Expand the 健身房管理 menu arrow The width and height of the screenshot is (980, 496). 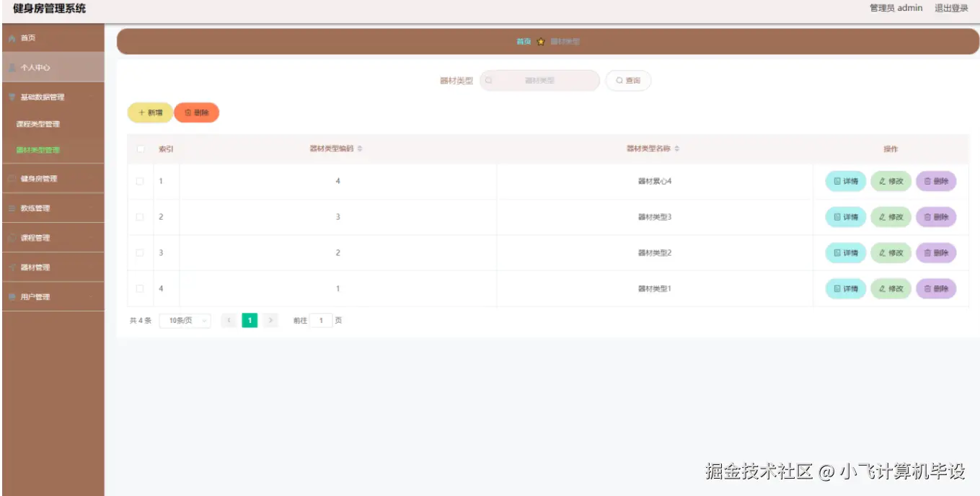click(x=91, y=179)
